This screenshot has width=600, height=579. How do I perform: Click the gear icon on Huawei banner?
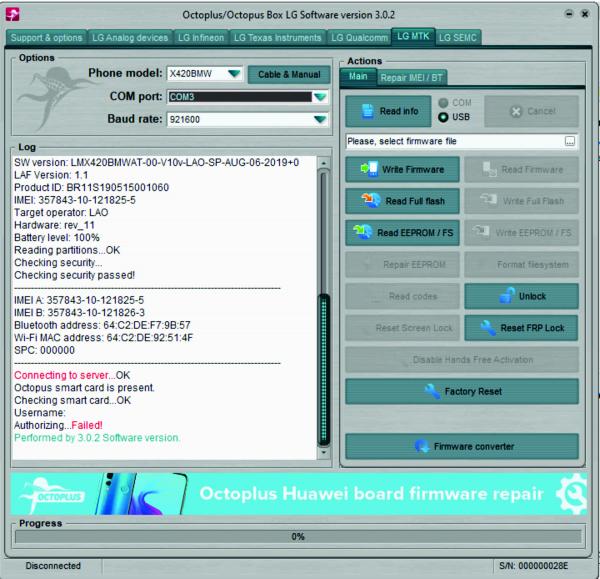point(572,494)
